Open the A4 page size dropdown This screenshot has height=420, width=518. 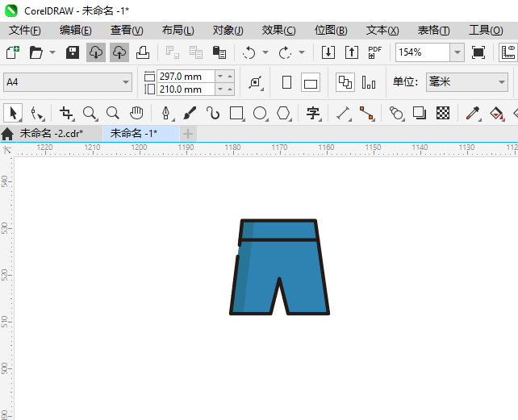tap(68, 82)
